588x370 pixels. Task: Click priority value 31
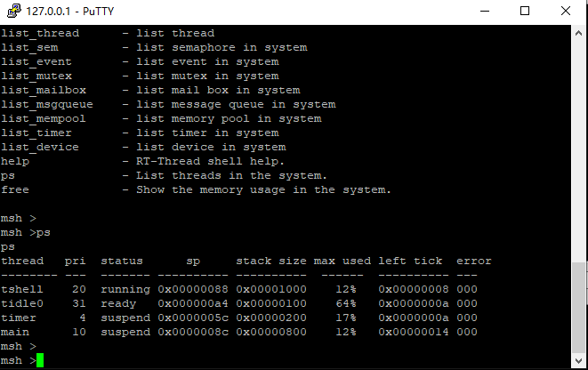[79, 303]
